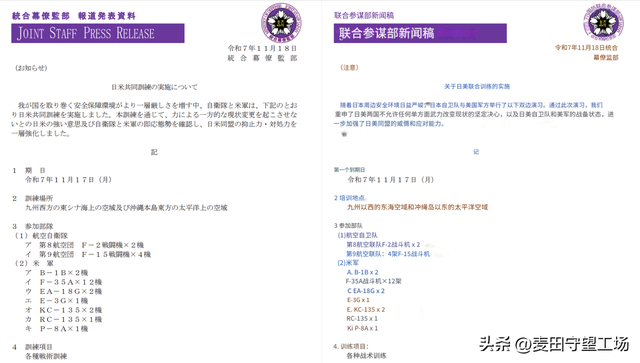The image size is (640, 363).
Task: Select the blue row "第9航空联队: 4架F-15战斗机"
Action: coord(388,254)
